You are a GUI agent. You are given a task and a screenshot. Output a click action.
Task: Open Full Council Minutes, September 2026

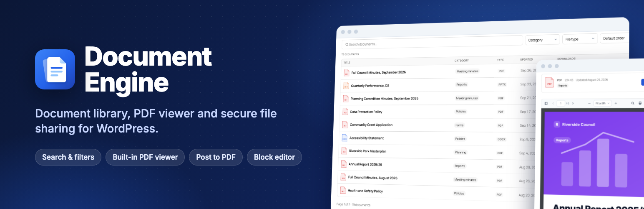(379, 72)
